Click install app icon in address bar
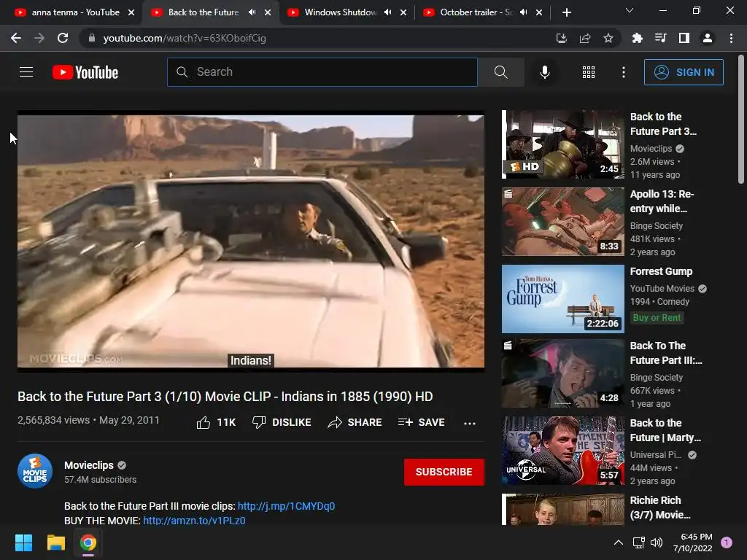 coord(562,38)
